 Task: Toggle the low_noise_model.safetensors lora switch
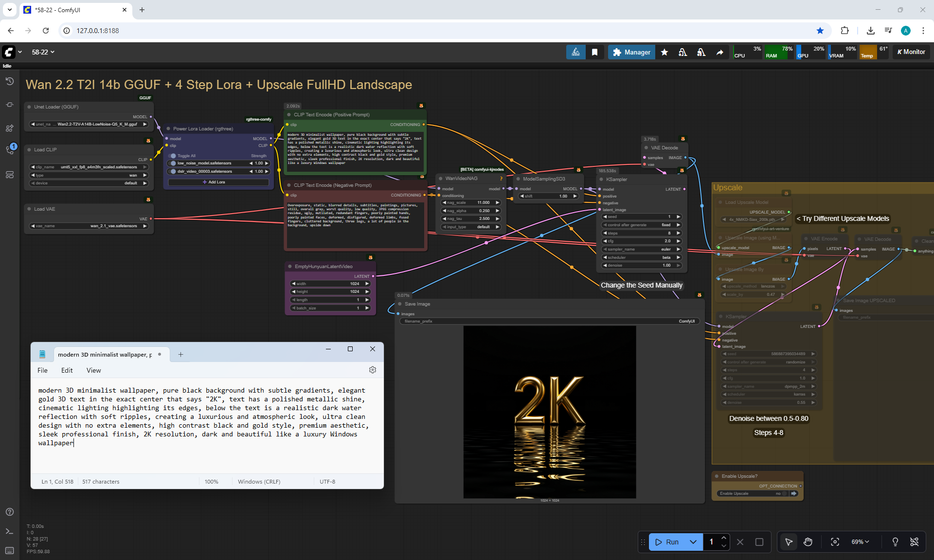coord(173,163)
